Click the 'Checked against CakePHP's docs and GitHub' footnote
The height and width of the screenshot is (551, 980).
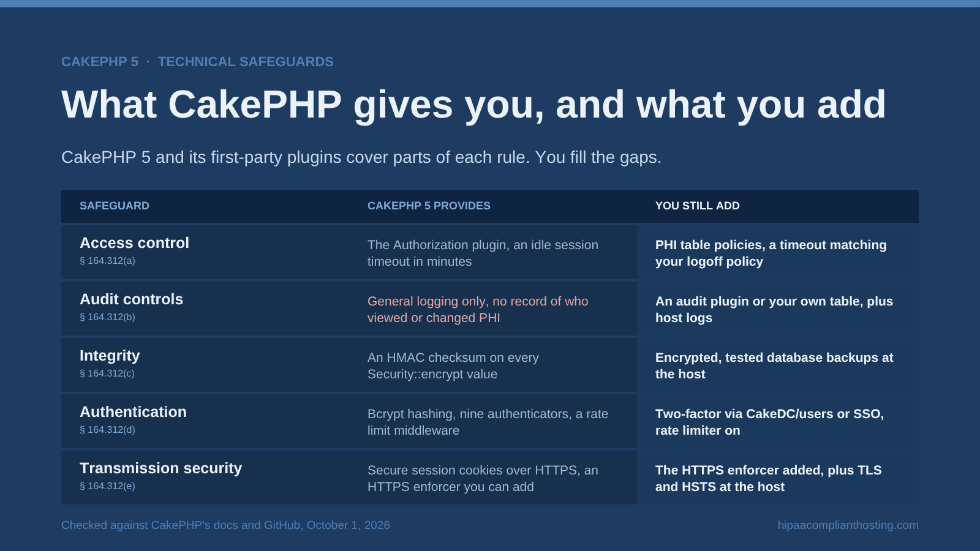click(225, 525)
